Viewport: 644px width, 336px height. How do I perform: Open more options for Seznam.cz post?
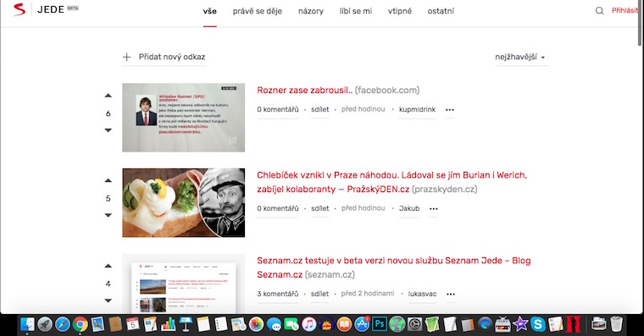click(x=451, y=295)
